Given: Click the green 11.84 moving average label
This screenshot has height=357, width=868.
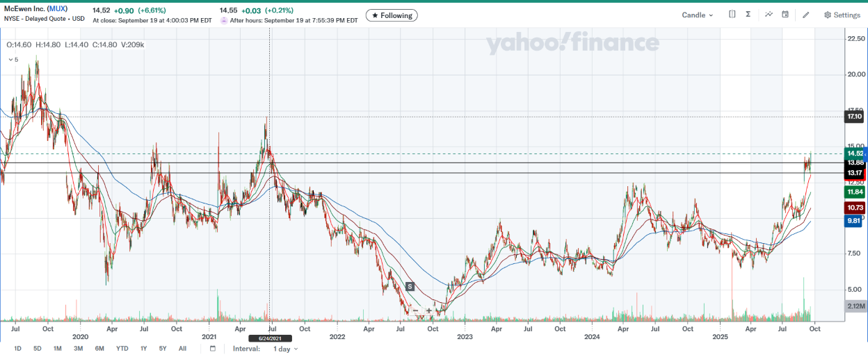Looking at the screenshot, I should click(855, 192).
